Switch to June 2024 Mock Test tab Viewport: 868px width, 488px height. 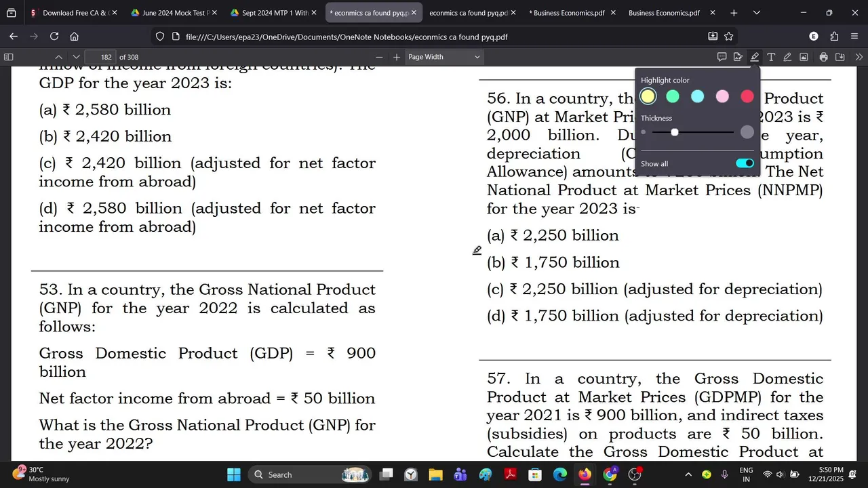pyautogui.click(x=172, y=13)
